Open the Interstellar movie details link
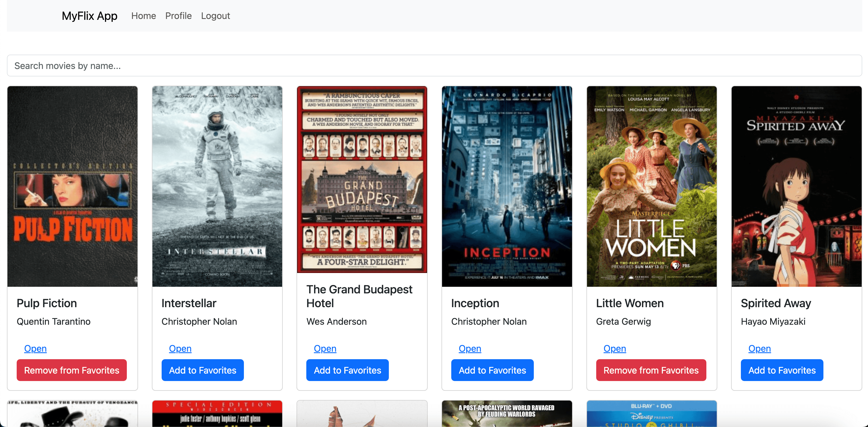This screenshot has height=427, width=868. [180, 348]
